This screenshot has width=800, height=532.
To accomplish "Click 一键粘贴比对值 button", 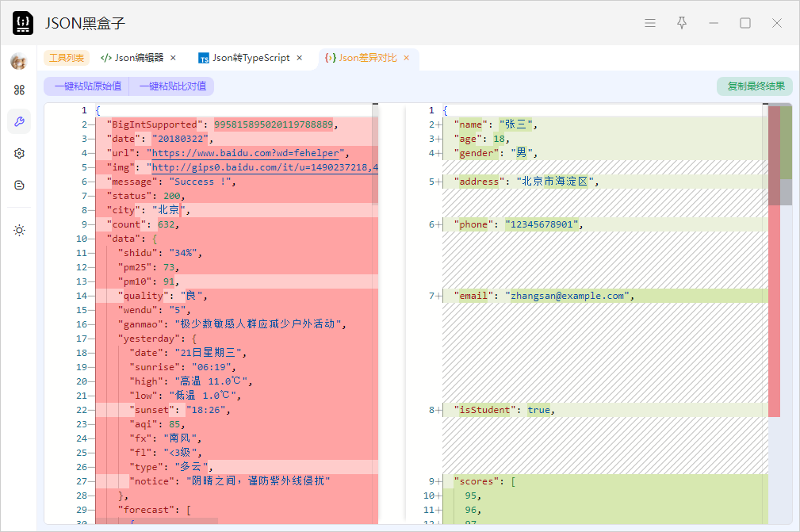I will tap(172, 86).
